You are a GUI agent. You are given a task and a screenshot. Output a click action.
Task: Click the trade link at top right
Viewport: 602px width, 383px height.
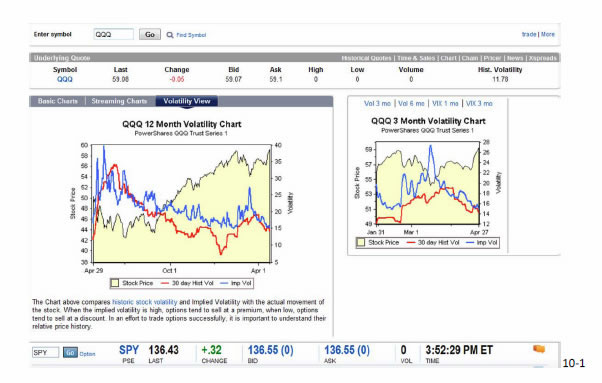[x=529, y=34]
